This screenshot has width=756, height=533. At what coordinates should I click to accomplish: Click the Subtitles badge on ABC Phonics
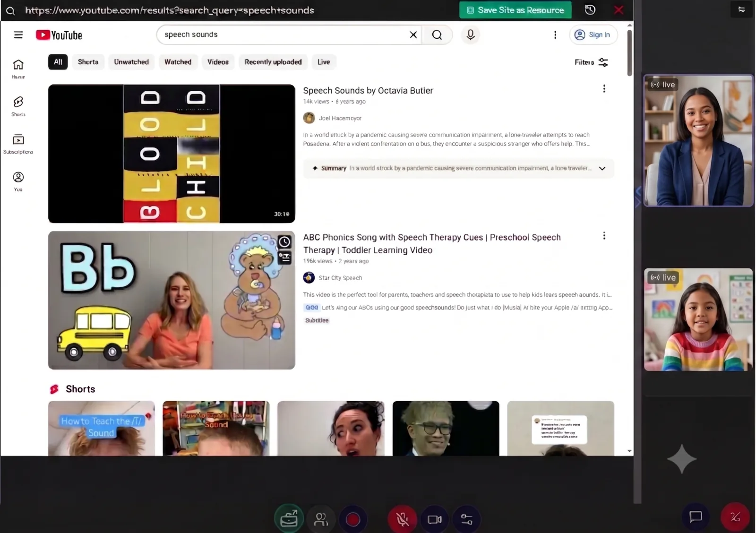317,320
